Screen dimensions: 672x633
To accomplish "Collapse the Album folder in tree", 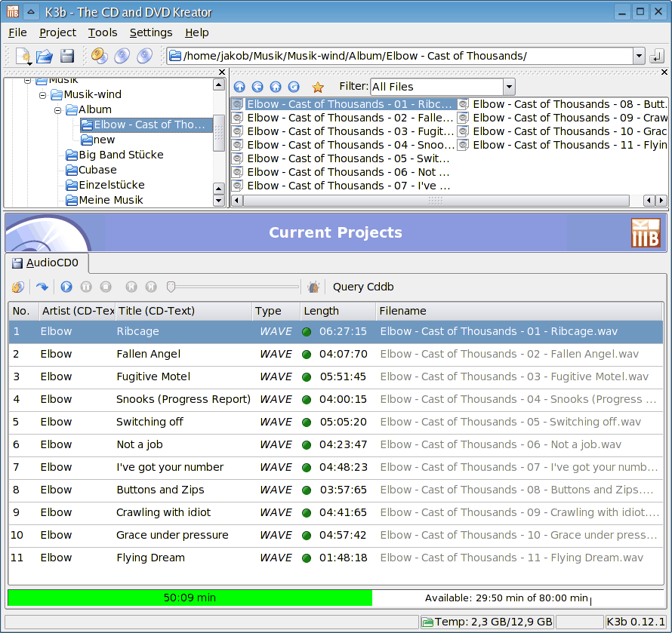I will coord(58,110).
